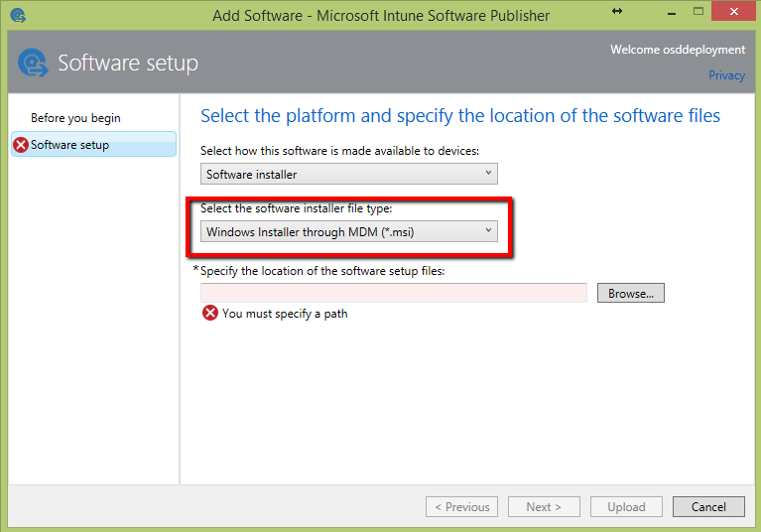Click the Upload button
The height and width of the screenshot is (532, 761).
coord(626,506)
